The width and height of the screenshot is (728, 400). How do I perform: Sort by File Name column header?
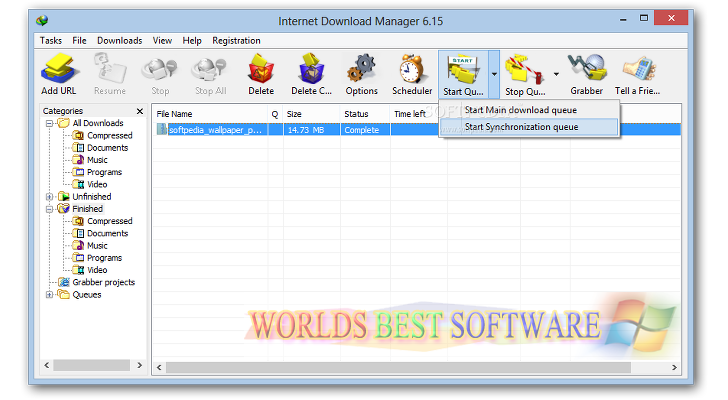click(210, 114)
